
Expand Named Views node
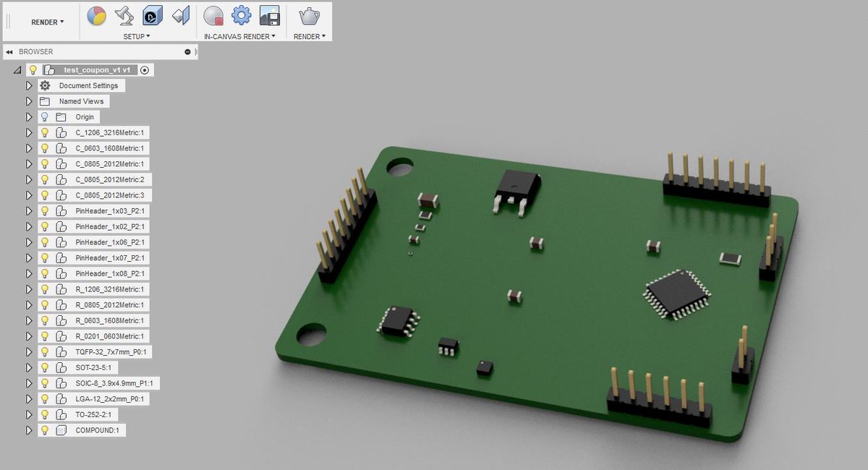click(x=29, y=101)
